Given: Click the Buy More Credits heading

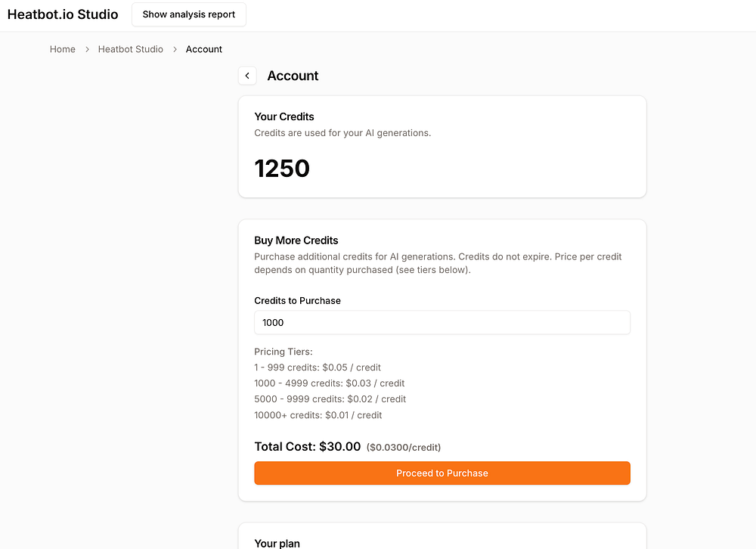Looking at the screenshot, I should point(296,240).
